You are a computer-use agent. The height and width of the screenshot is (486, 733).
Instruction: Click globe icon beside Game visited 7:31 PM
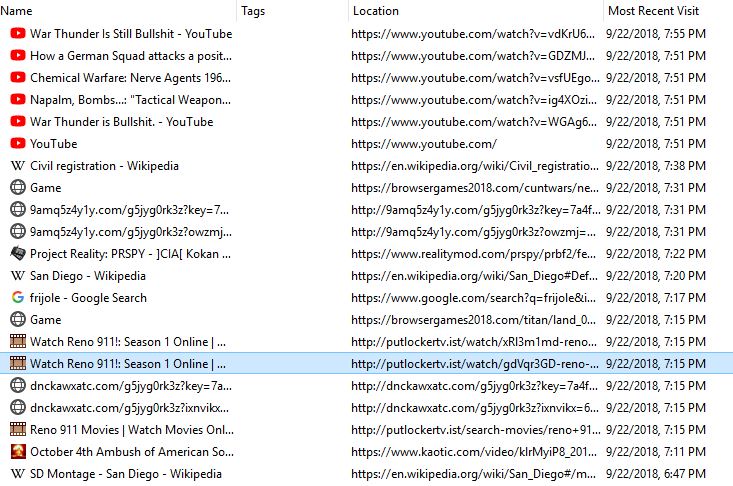(x=18, y=187)
